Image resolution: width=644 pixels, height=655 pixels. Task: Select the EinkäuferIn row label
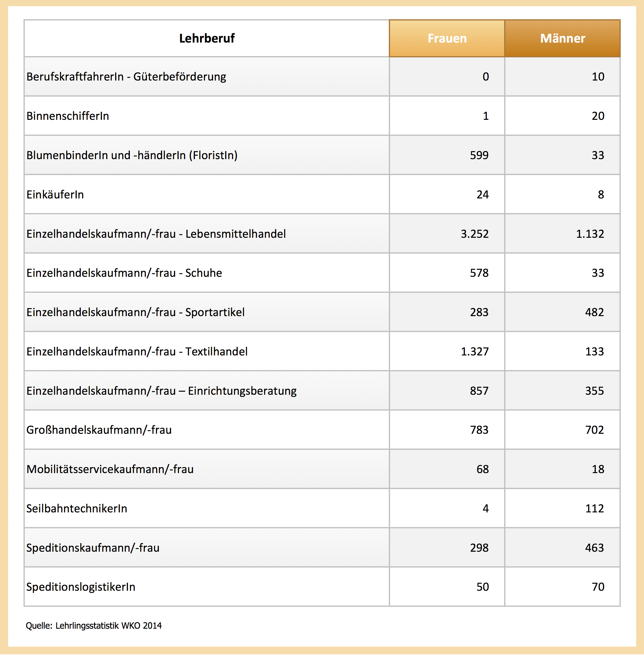tap(55, 195)
